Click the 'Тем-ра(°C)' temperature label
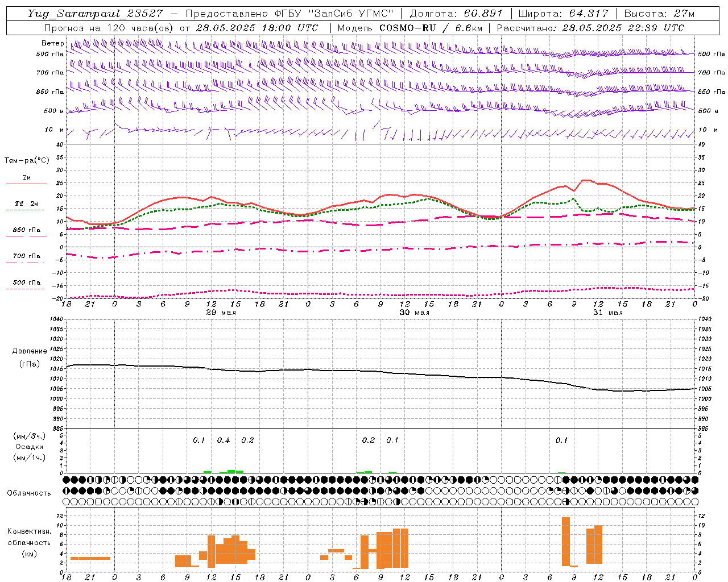This screenshot has width=728, height=582. click(27, 161)
